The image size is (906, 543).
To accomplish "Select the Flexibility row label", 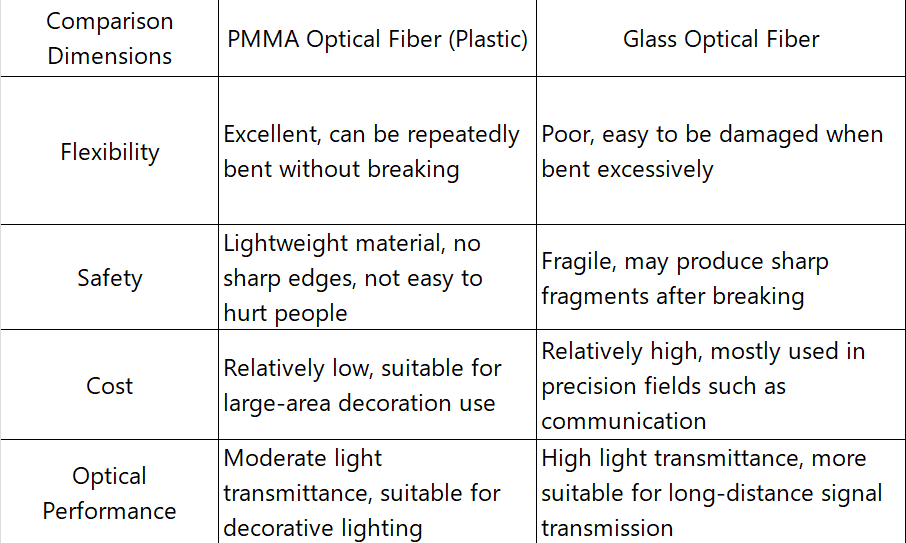I will pyautogui.click(x=109, y=151).
